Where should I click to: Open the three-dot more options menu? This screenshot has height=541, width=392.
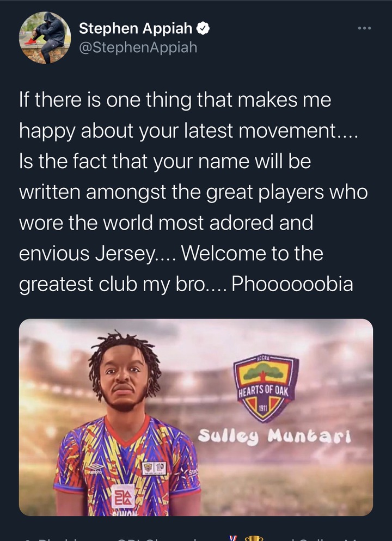coord(364,28)
